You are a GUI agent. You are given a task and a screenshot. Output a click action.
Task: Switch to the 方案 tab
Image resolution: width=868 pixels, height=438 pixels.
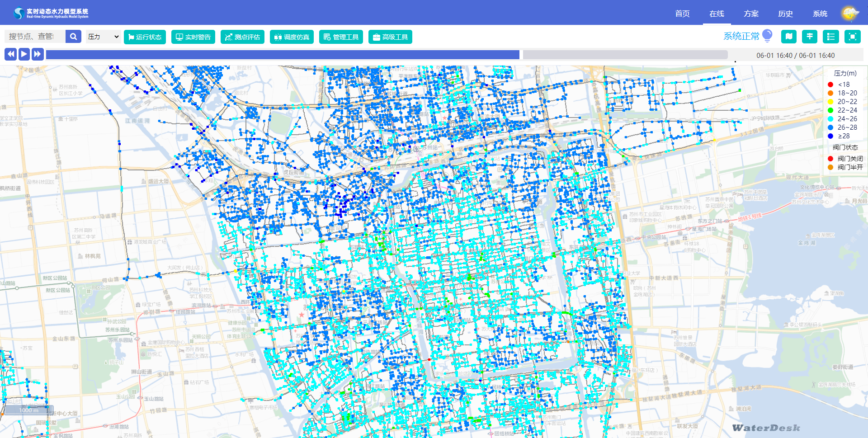click(x=751, y=14)
